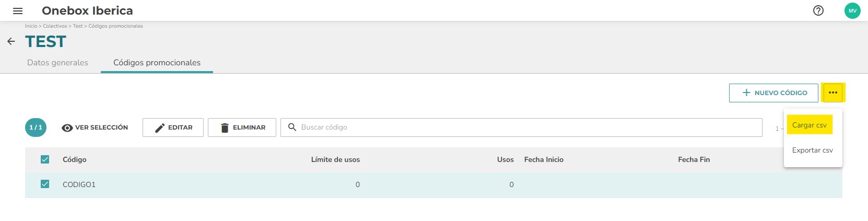Focus the Buscar código search field
This screenshot has height=221, width=868.
(521, 127)
